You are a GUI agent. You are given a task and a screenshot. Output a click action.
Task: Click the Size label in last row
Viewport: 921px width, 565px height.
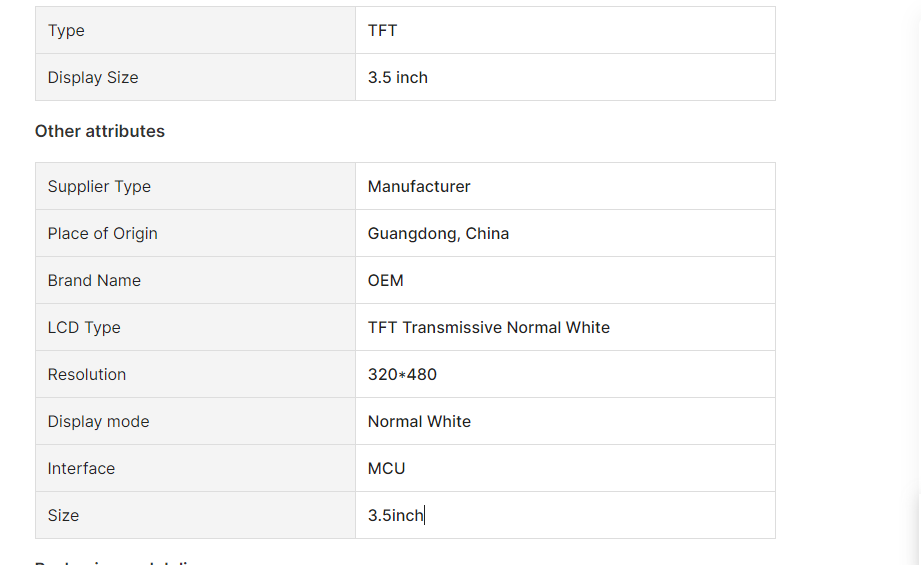tap(63, 516)
